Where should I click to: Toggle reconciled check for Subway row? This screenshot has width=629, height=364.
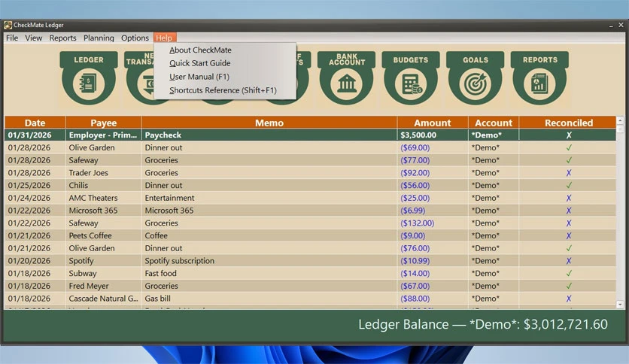click(568, 274)
